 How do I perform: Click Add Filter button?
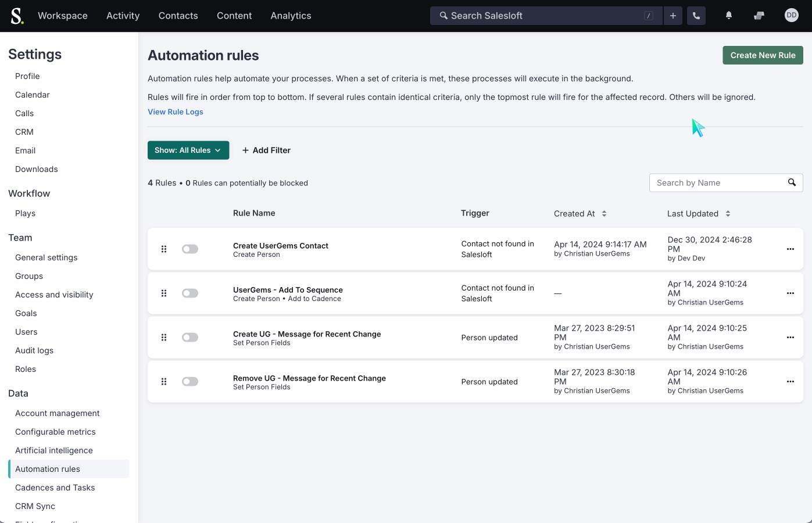(266, 150)
